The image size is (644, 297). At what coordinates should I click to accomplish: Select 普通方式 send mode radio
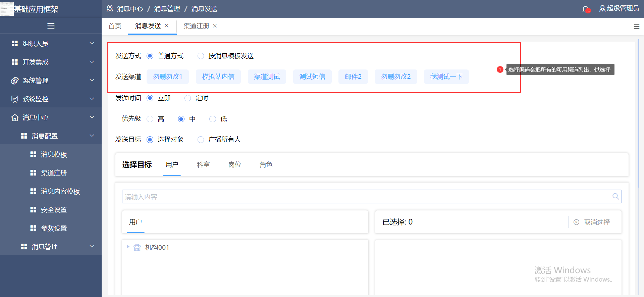(150, 56)
